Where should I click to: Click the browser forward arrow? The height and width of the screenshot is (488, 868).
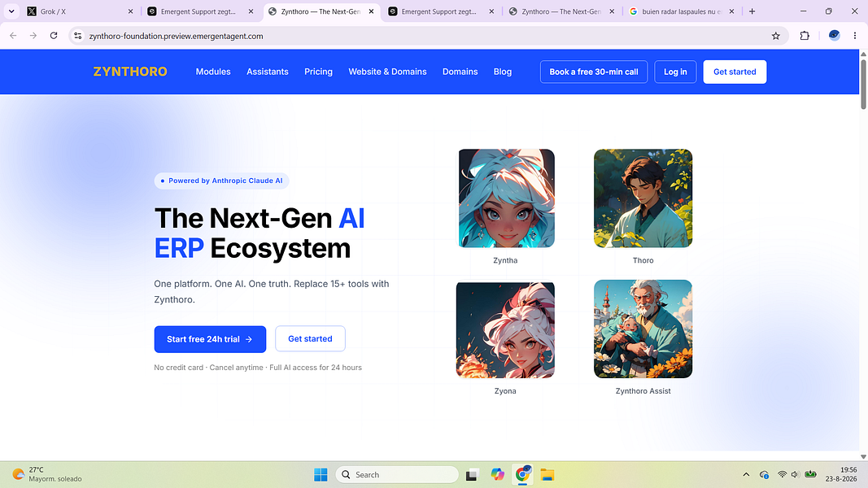[x=33, y=36]
